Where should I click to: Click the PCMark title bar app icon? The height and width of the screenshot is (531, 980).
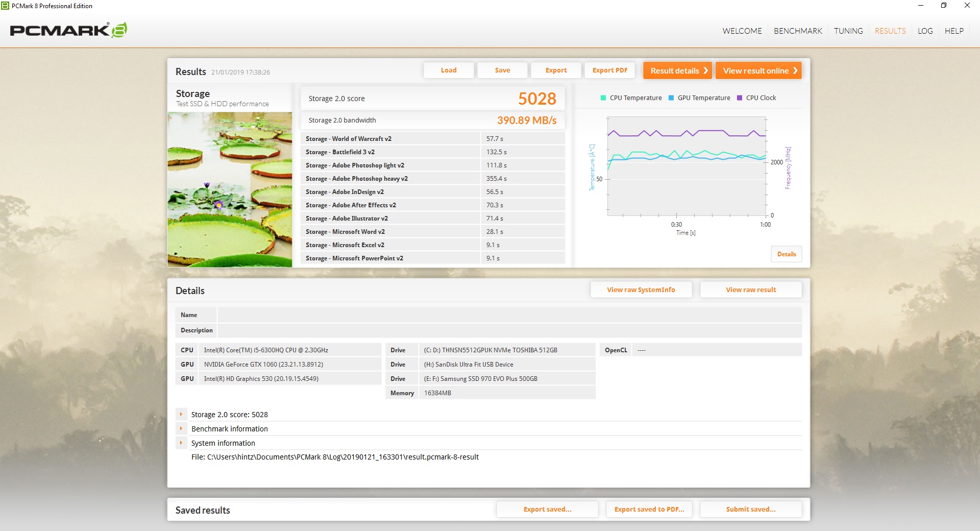[6, 6]
